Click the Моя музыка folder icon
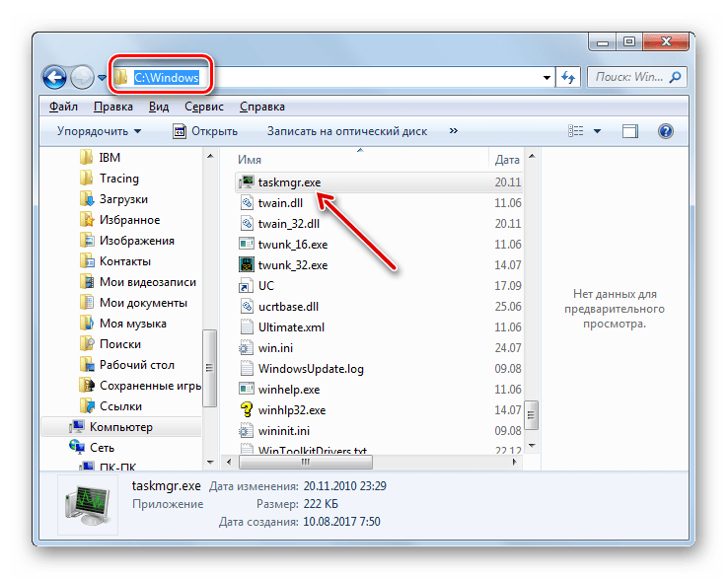The image size is (728, 579). pos(87,324)
